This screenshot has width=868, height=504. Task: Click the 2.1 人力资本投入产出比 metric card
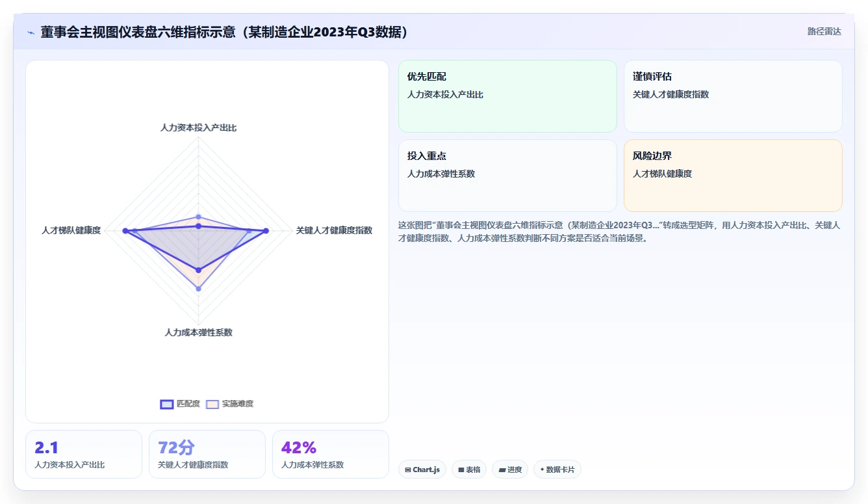[84, 454]
